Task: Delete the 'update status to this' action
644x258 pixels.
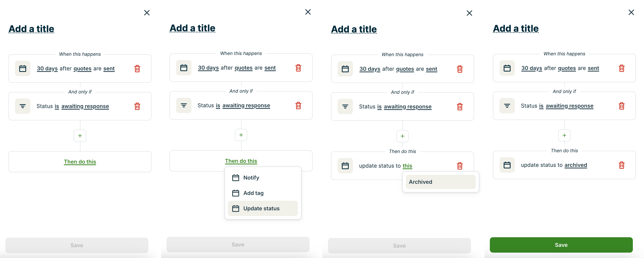Action: (459, 166)
